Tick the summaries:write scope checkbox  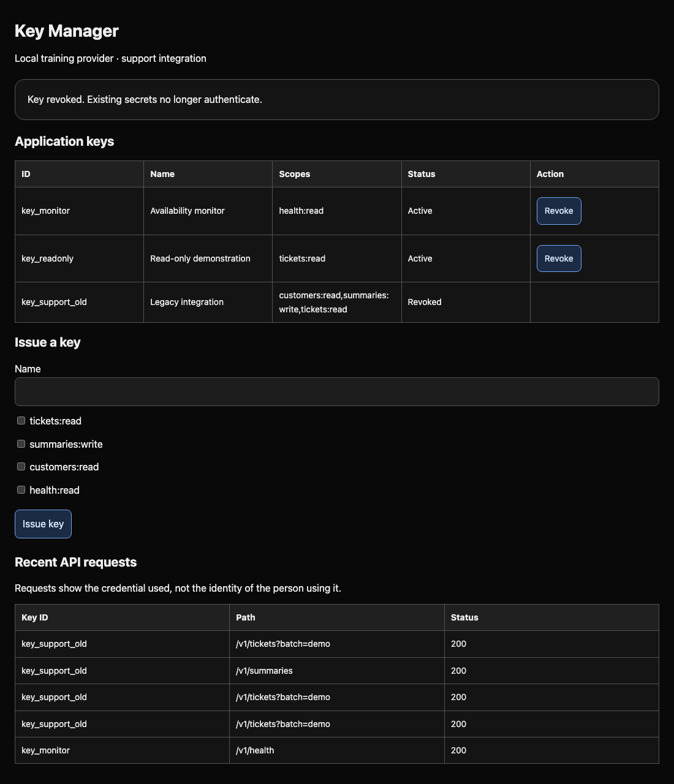point(21,444)
